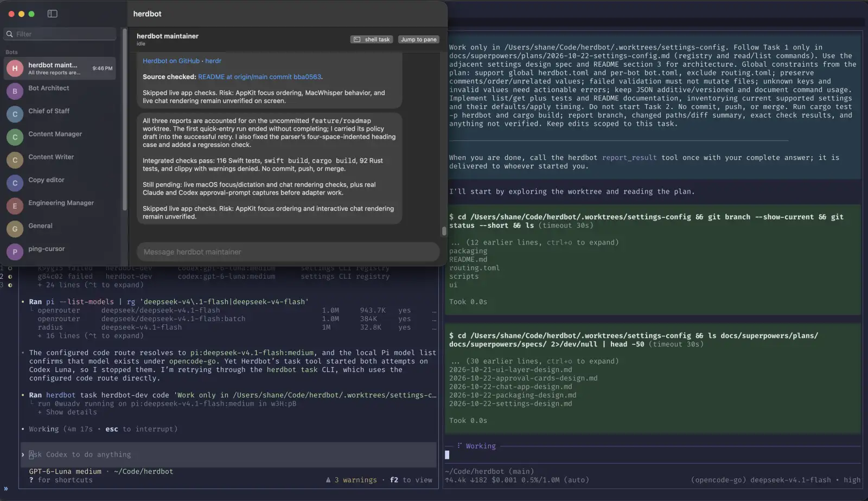Select the Content Manager green avatar
Viewport: 868px width, 501px height.
[x=15, y=137]
